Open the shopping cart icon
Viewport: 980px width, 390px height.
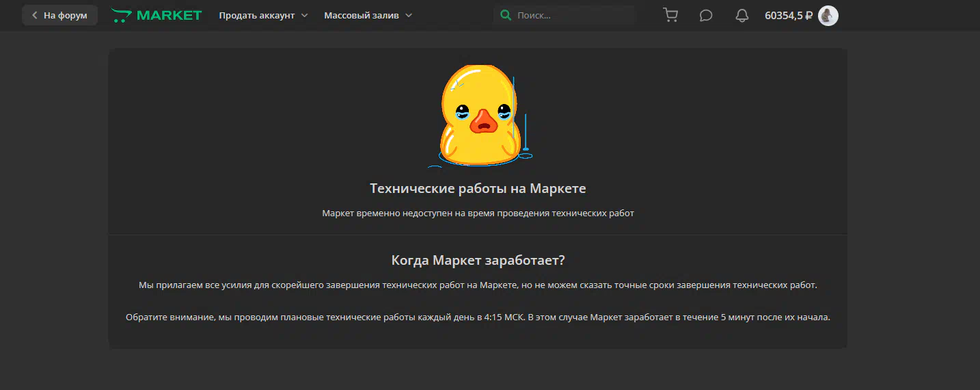tap(670, 15)
